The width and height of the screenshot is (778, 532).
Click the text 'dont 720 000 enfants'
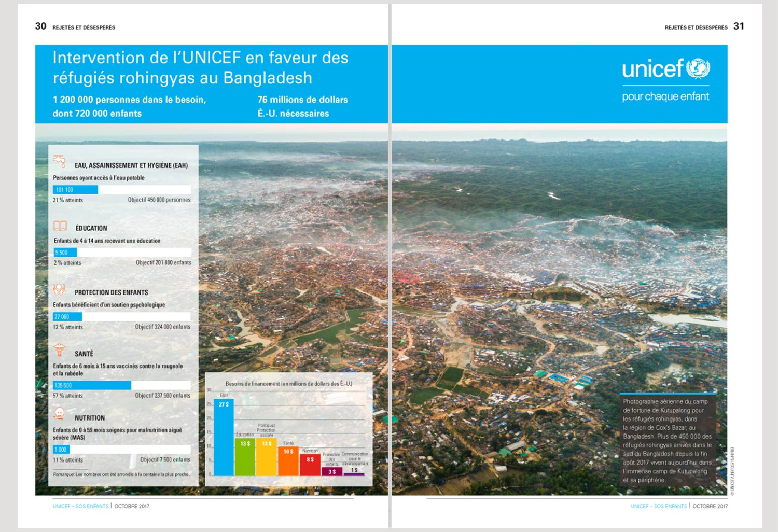click(97, 114)
